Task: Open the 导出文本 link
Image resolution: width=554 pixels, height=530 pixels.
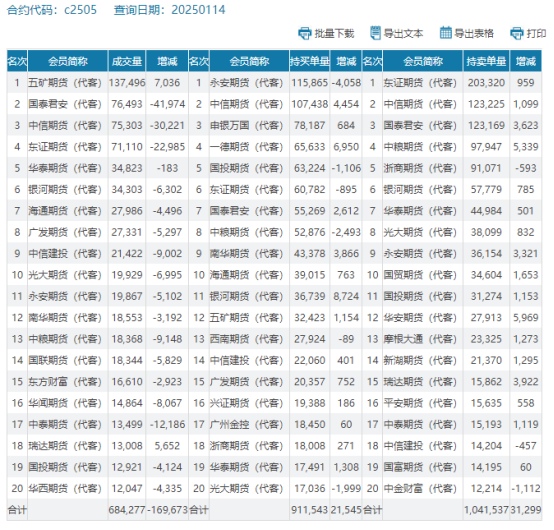Action: coord(403,34)
